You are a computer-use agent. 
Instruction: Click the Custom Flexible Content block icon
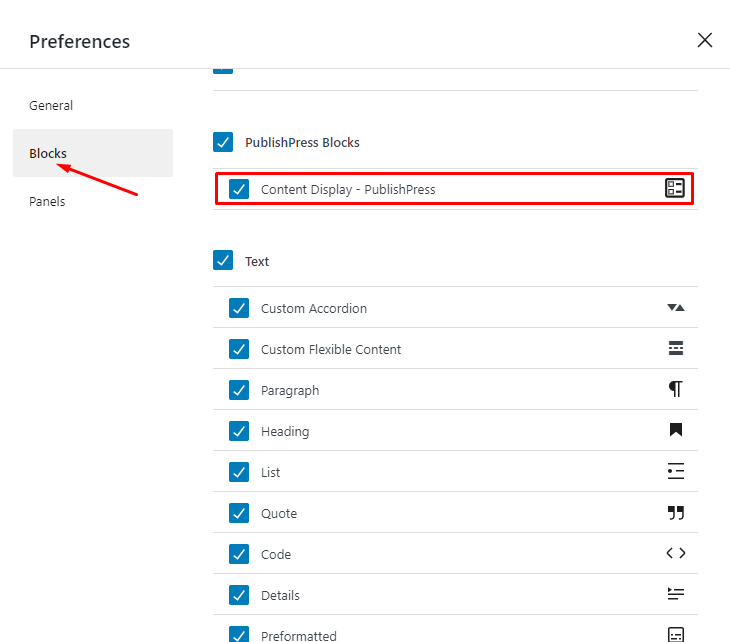click(676, 348)
